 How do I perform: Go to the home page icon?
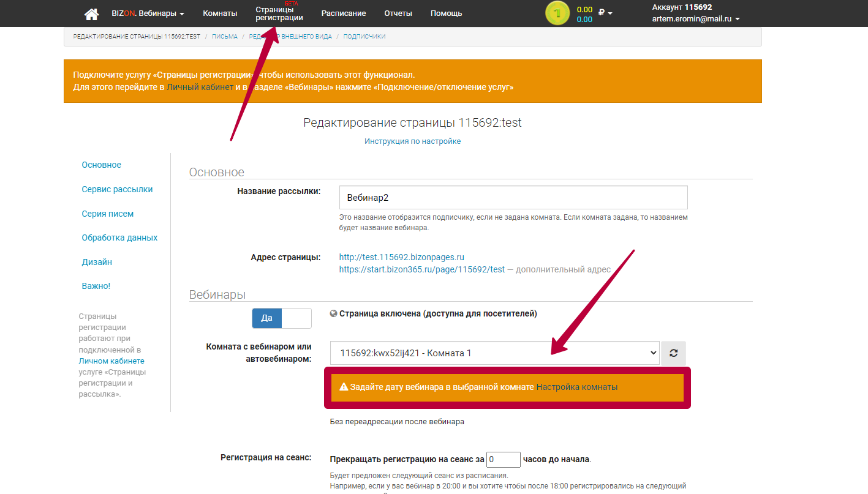91,13
